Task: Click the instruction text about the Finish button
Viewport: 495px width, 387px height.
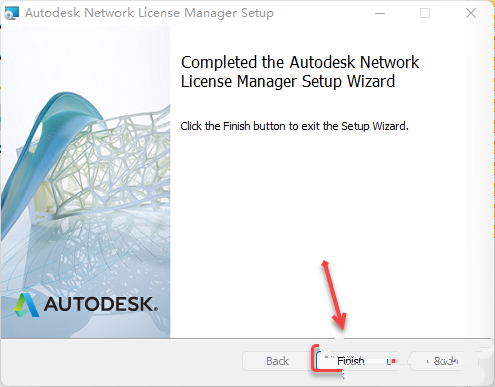Action: (294, 126)
